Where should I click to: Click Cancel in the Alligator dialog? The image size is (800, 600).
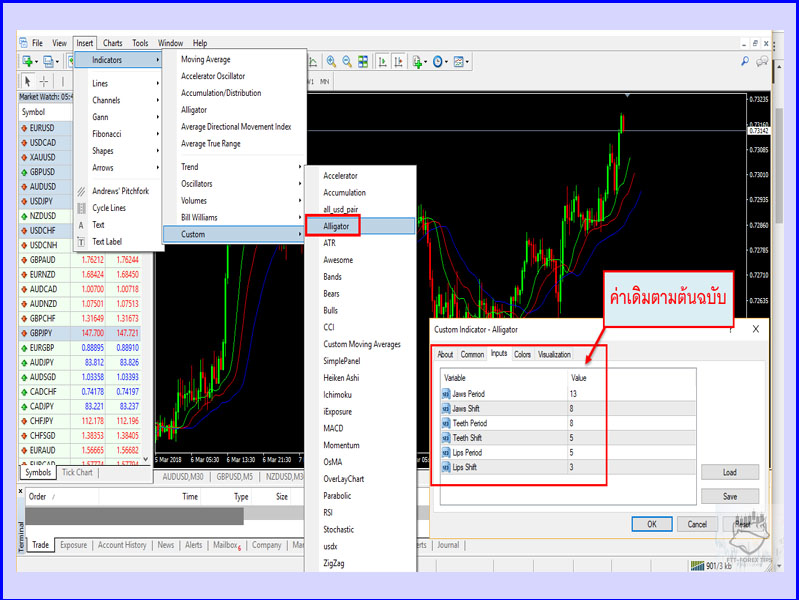point(697,524)
